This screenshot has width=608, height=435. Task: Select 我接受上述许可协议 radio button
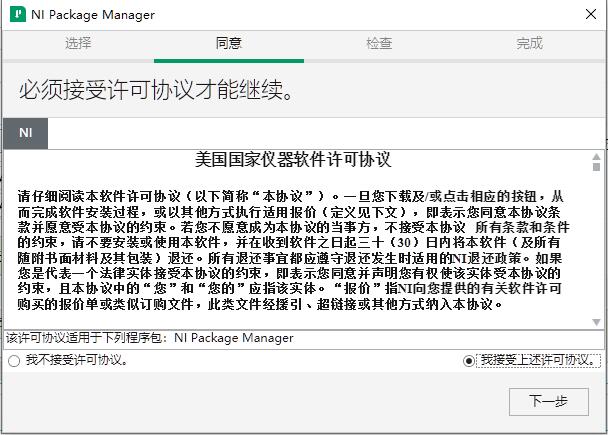click(x=468, y=361)
